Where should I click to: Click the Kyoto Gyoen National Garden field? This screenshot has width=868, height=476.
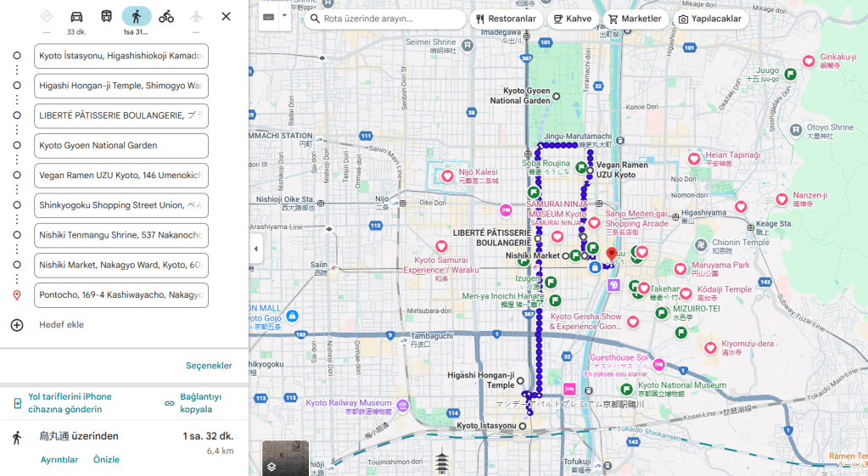click(x=121, y=146)
